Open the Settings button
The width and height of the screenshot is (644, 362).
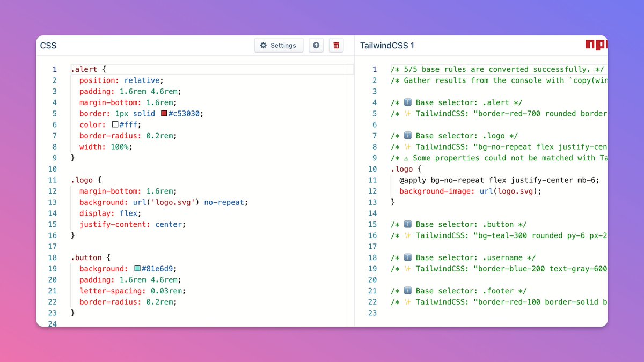279,46
